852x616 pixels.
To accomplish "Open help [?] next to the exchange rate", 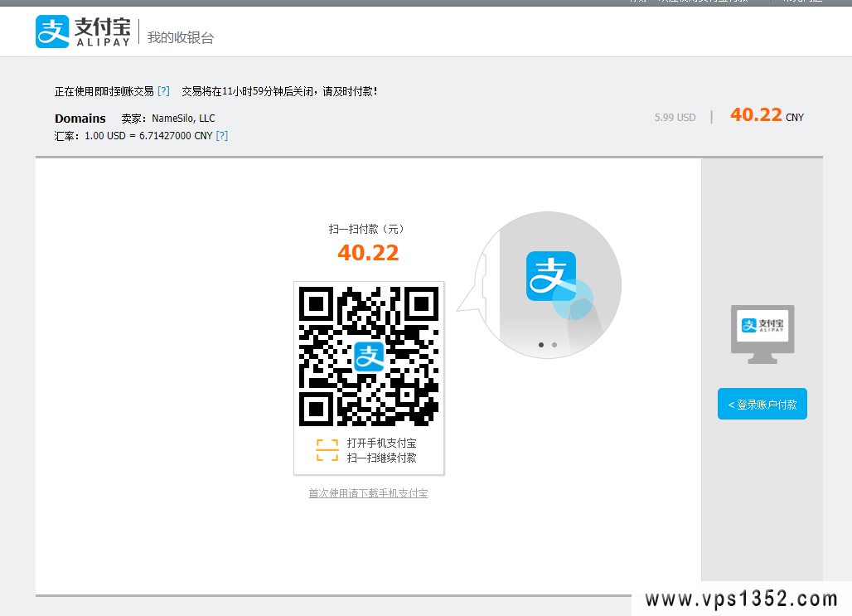I will point(221,136).
